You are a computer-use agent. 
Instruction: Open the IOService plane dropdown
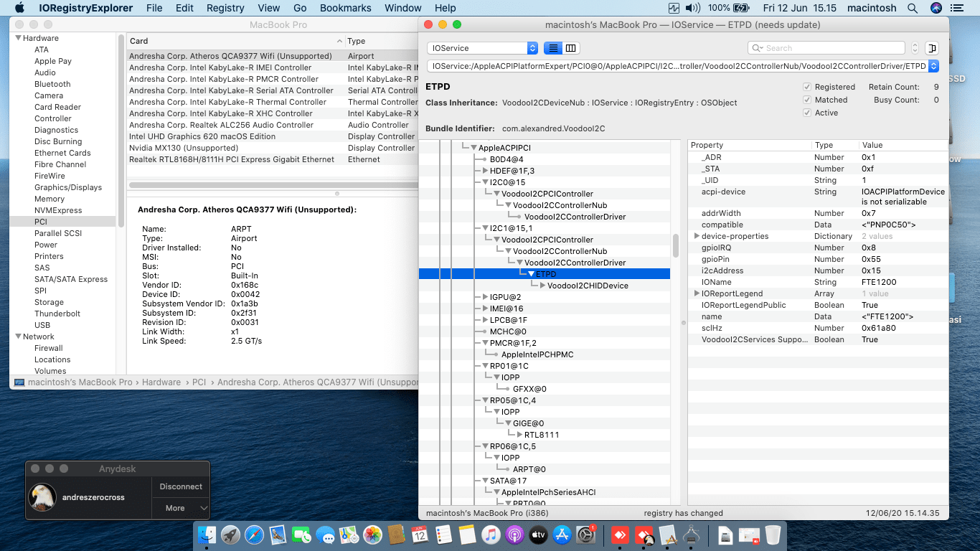tap(482, 48)
